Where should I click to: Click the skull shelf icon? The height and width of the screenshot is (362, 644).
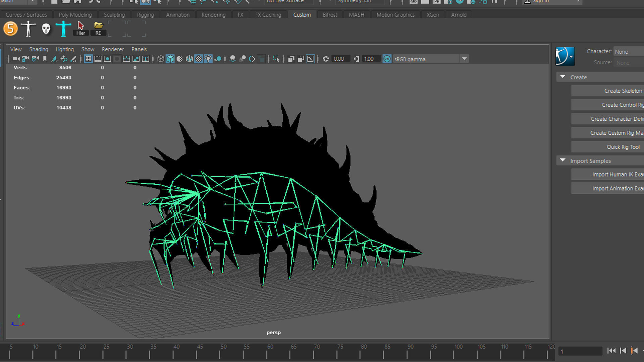pyautogui.click(x=46, y=29)
